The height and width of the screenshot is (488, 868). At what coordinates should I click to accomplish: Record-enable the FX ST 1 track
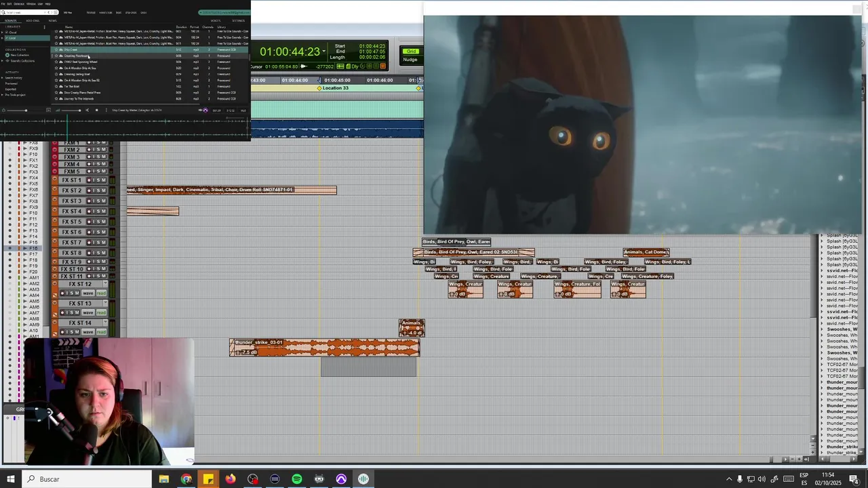coord(89,180)
